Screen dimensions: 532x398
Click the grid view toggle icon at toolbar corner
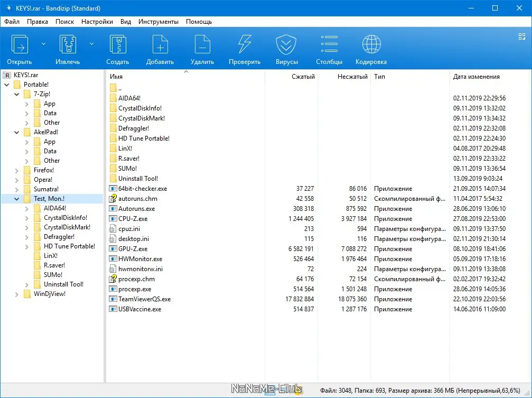pos(522,36)
